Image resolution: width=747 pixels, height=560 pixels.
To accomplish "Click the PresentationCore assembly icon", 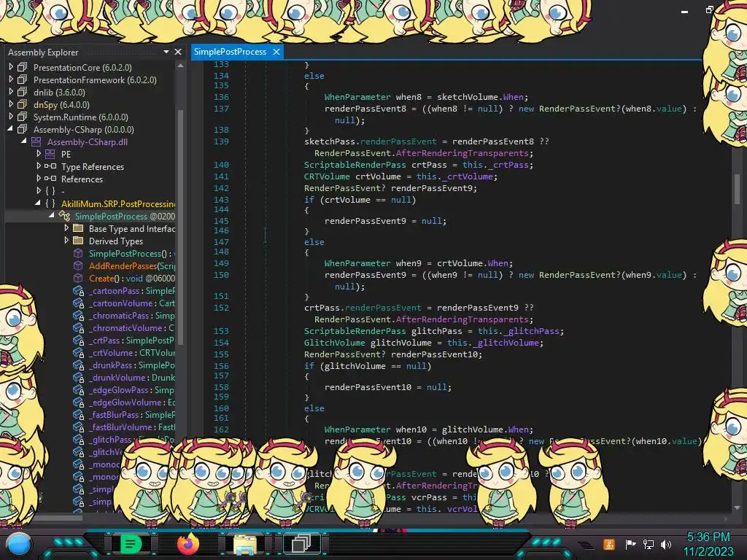I will point(23,67).
